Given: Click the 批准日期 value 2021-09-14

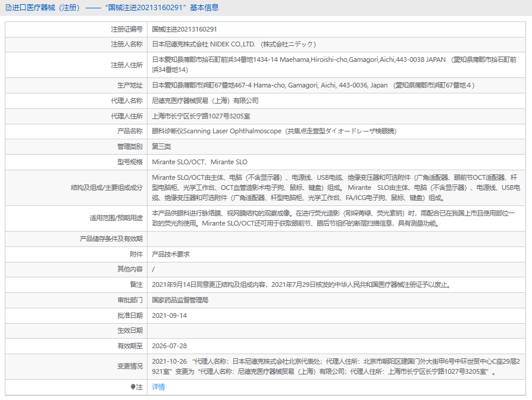Looking at the screenshot, I should pyautogui.click(x=170, y=315).
